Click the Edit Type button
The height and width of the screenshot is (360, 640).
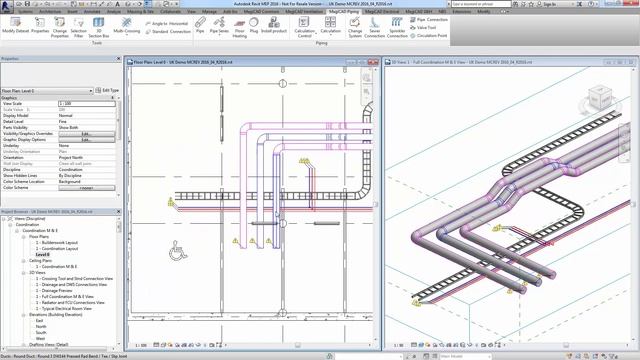coord(107,90)
